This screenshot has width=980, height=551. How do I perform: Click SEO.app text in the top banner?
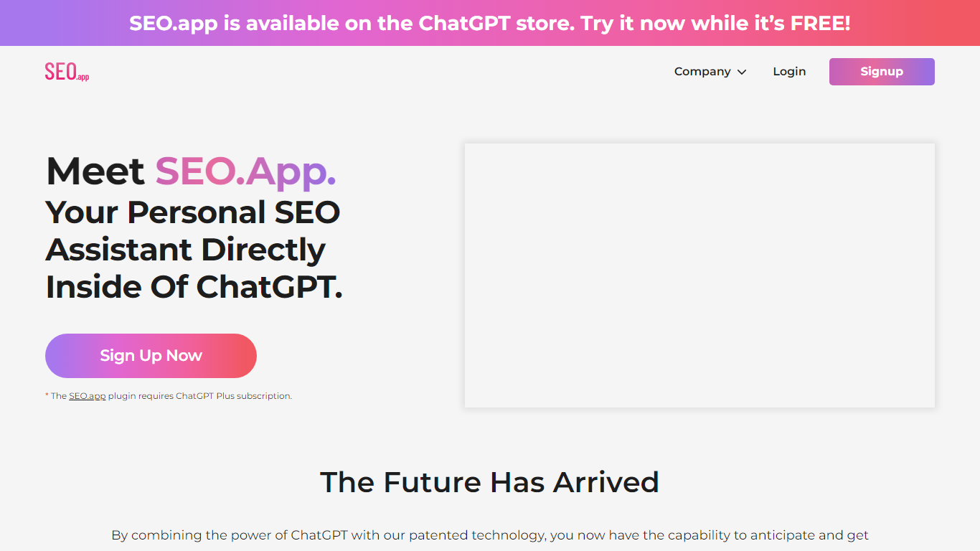pos(174,23)
